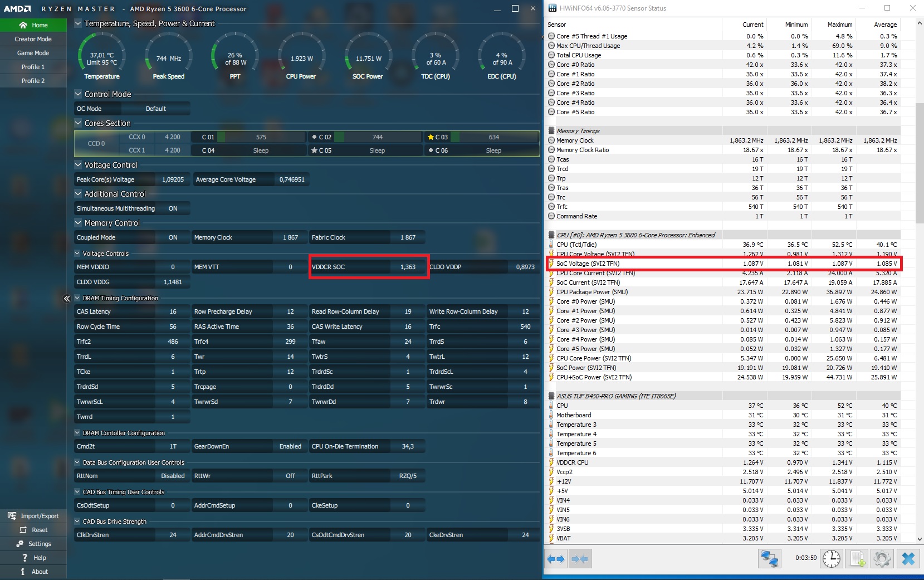924x580 pixels.
Task: Toggle GearDownEn Enabled value
Action: click(x=290, y=446)
